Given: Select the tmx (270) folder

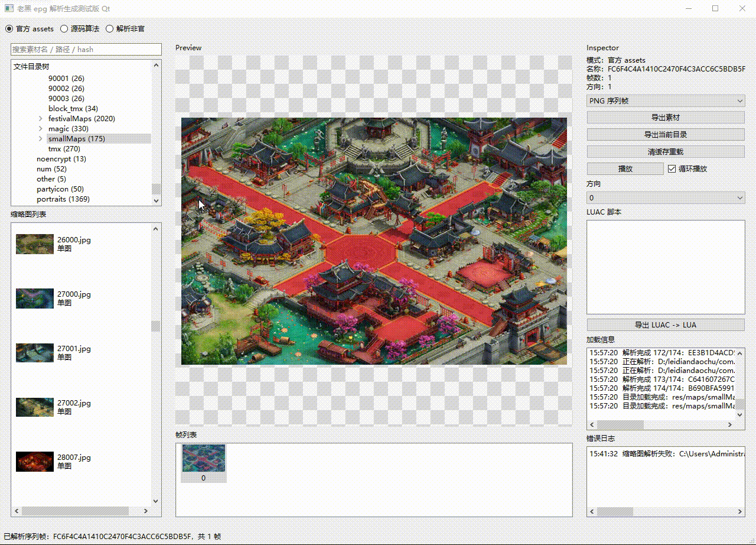Looking at the screenshot, I should click(64, 149).
